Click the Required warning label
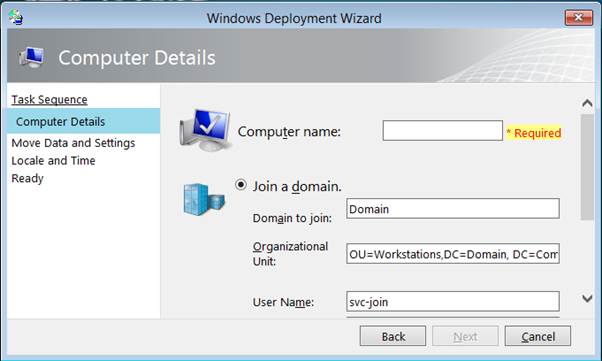 [x=534, y=133]
